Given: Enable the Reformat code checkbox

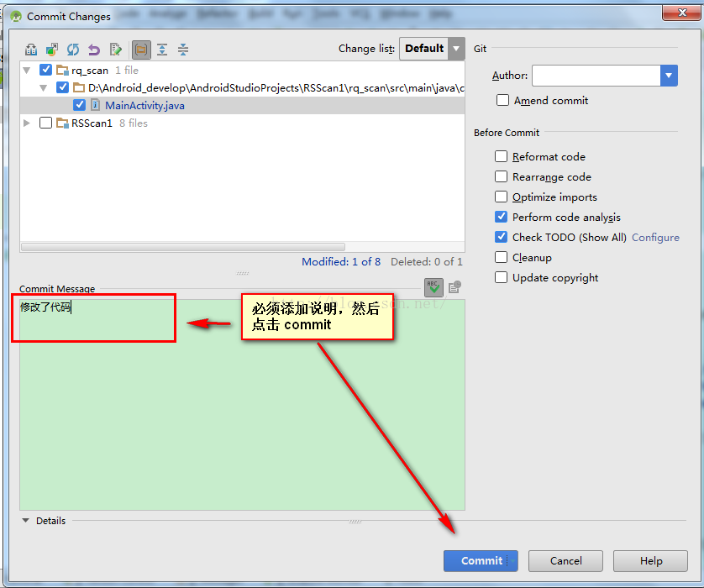Looking at the screenshot, I should [x=501, y=156].
